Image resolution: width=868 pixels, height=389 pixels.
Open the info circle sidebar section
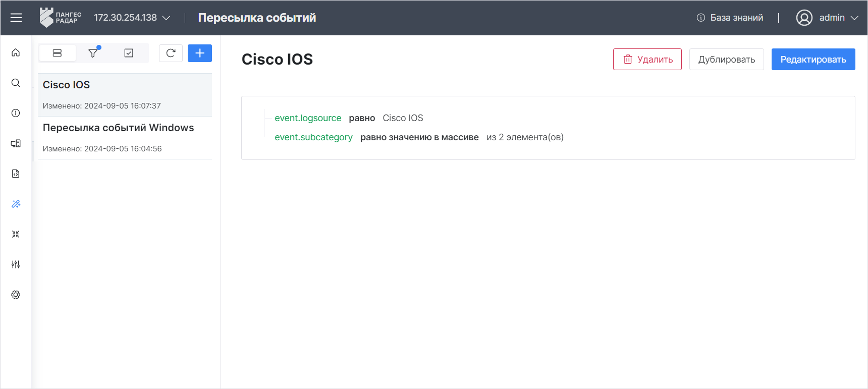16,113
